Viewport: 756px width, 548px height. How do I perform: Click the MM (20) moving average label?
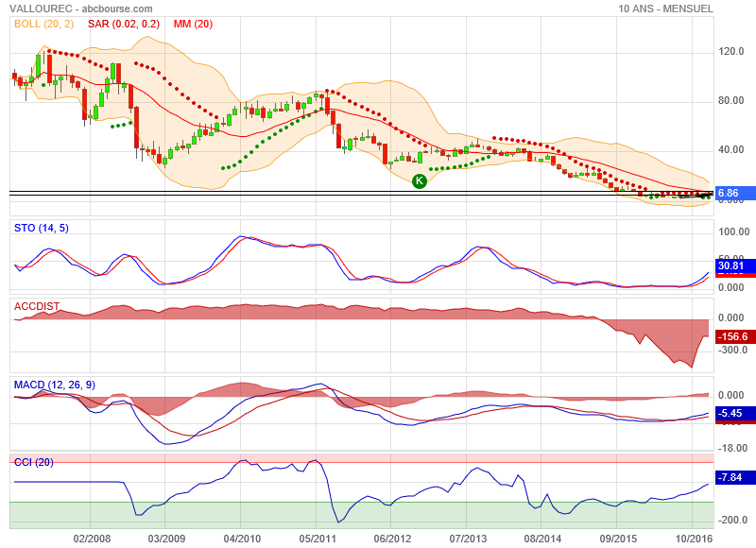tap(193, 24)
